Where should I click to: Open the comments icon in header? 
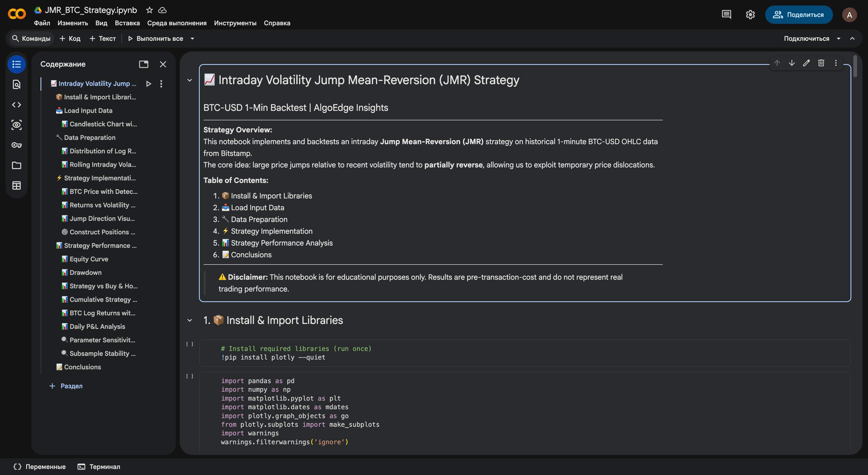tap(726, 14)
